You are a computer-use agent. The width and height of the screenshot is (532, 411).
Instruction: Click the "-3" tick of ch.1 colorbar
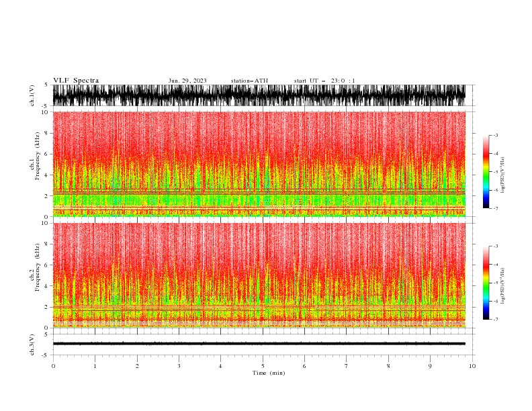coord(495,135)
